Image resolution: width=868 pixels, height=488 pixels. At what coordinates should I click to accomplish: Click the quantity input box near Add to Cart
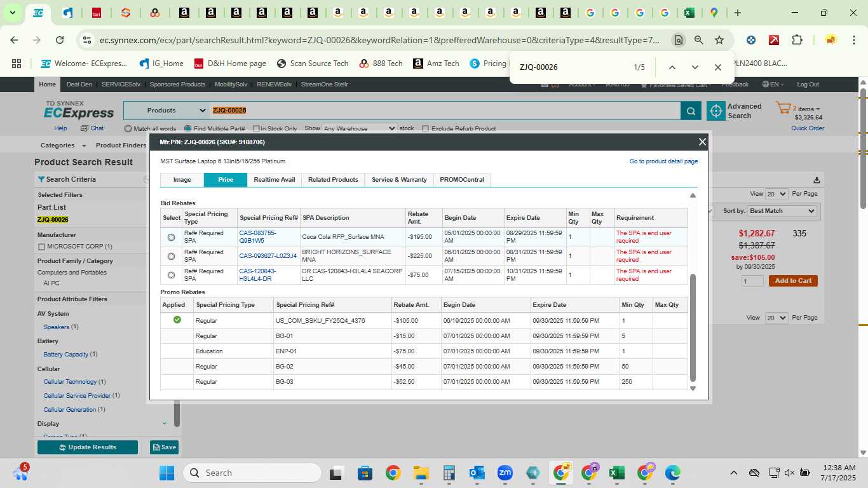point(752,281)
